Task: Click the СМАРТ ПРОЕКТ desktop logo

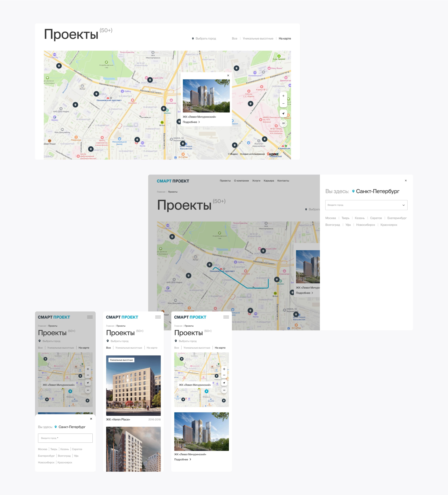Action: pyautogui.click(x=173, y=181)
